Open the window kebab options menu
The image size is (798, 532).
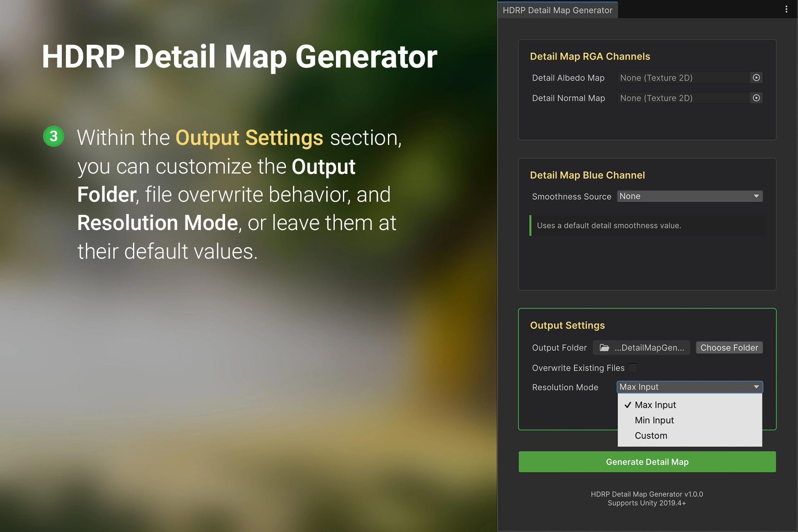click(786, 9)
